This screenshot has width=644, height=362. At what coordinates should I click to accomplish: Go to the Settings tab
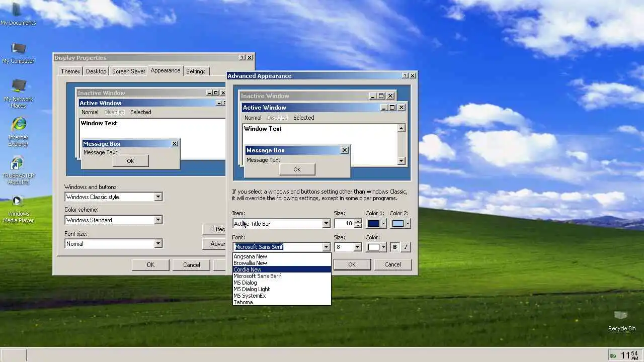196,71
